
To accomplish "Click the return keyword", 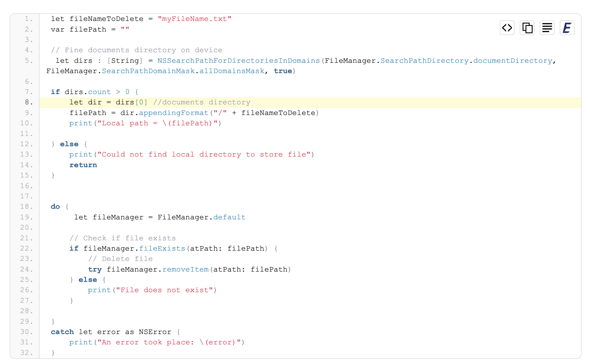I will coord(83,165).
